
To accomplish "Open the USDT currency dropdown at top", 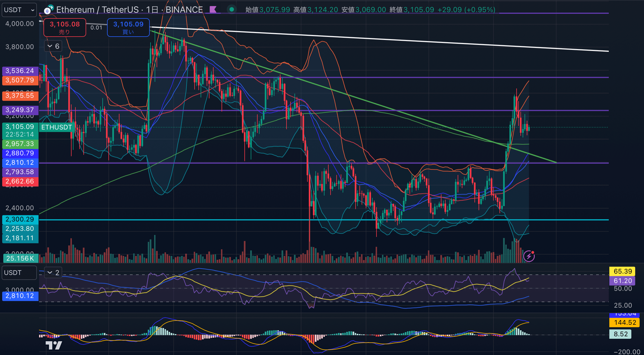I will [x=19, y=10].
